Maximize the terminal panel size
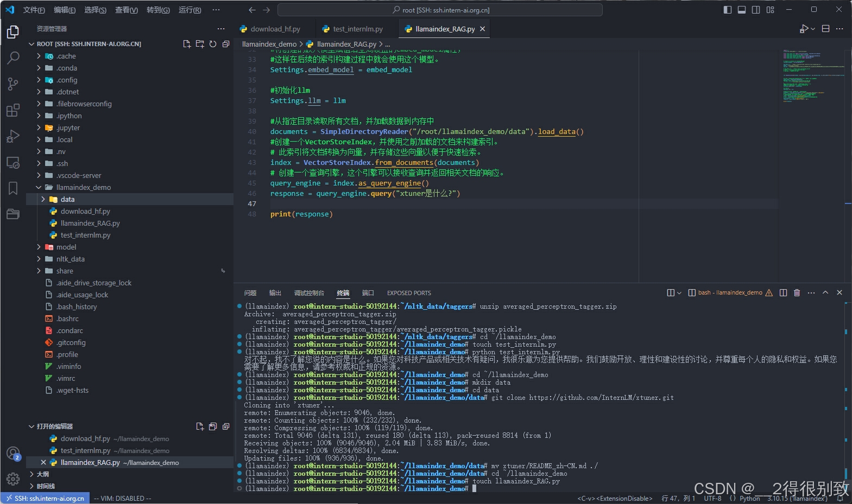This screenshot has width=852, height=504. click(x=825, y=292)
